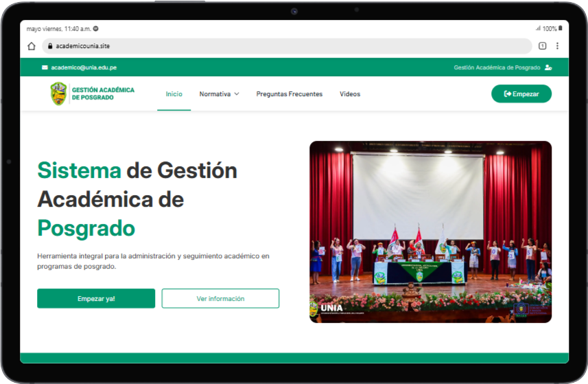Click the Empezar ya! button
The width and height of the screenshot is (588, 384).
click(96, 298)
